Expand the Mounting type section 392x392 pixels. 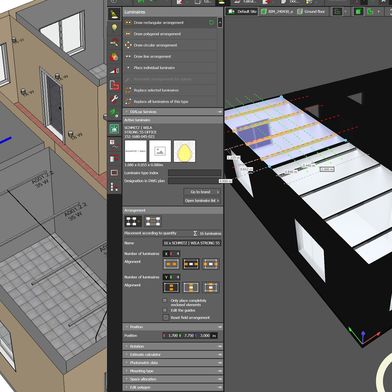[173, 371]
